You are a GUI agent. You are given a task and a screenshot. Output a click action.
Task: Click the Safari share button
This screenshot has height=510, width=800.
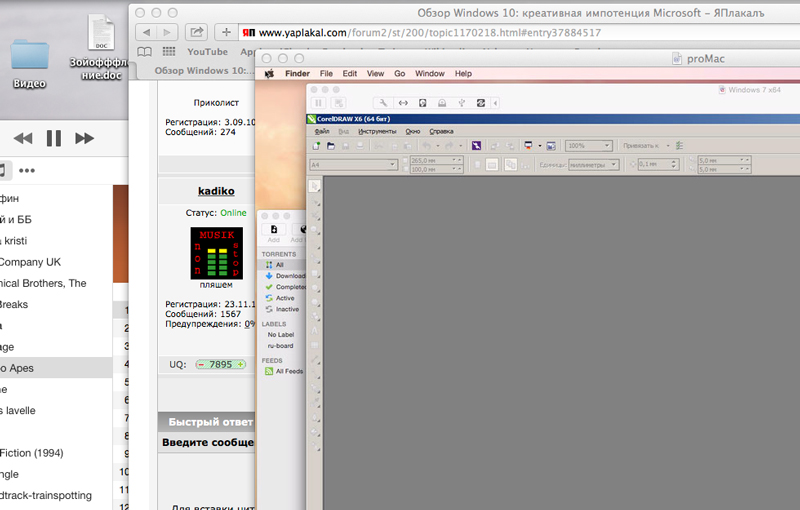point(196,32)
